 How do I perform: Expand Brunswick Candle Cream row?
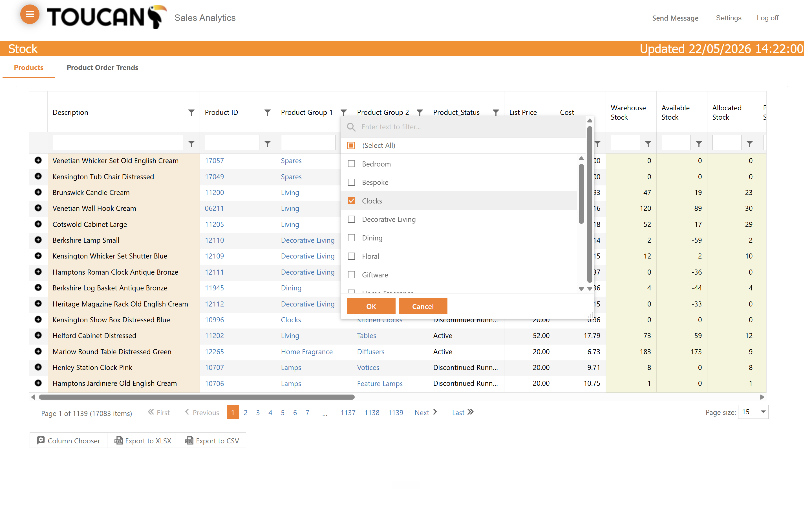pos(38,192)
